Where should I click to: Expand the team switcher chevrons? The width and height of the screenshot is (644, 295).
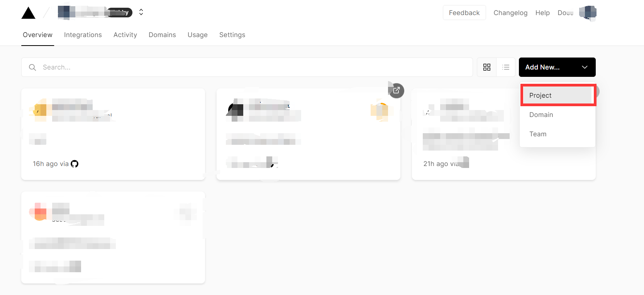(x=141, y=12)
